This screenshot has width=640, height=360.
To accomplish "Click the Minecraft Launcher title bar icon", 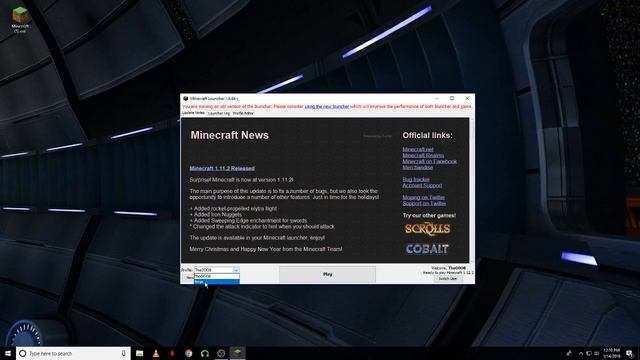I will (185, 98).
